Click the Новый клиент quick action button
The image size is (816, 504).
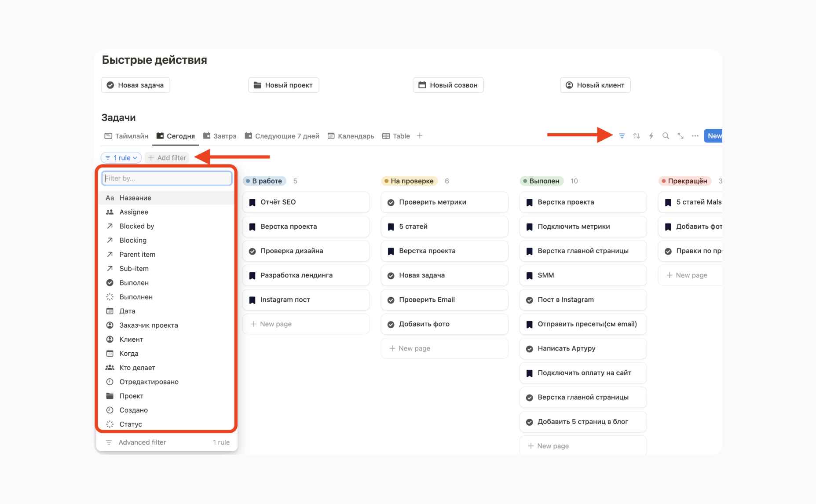[595, 85]
